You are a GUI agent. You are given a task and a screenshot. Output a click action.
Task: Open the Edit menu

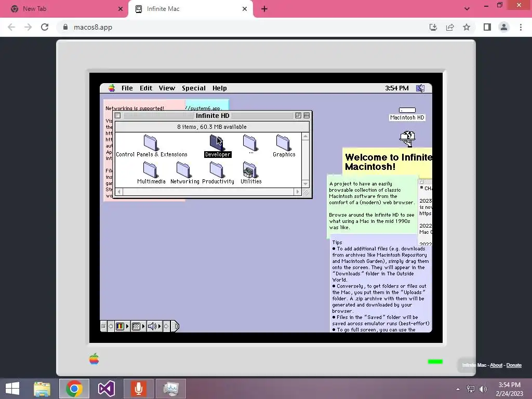coord(146,88)
